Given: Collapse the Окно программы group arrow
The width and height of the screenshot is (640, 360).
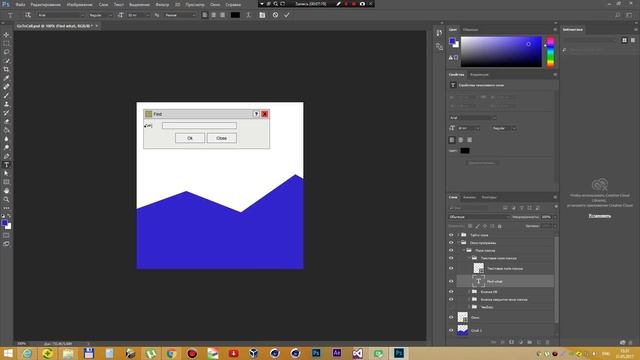Looking at the screenshot, I should tap(459, 242).
